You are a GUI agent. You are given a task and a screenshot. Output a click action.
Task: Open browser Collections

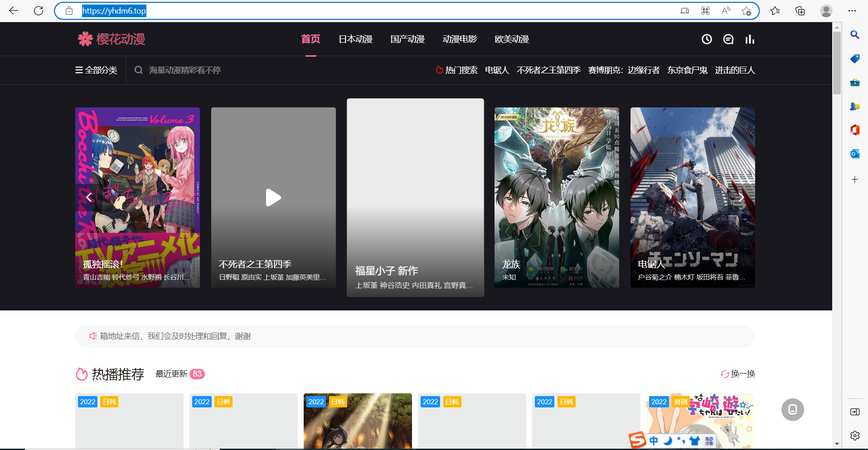(800, 11)
